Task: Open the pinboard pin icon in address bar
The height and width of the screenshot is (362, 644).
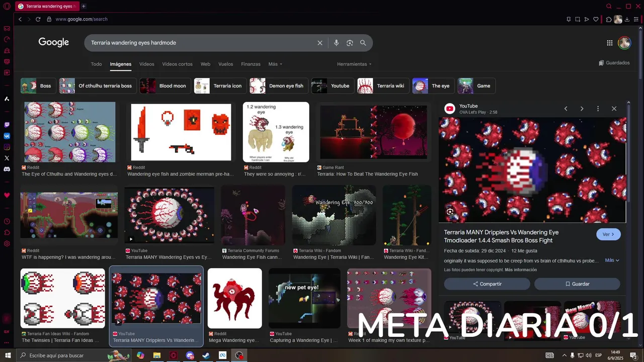Action: pos(569,19)
